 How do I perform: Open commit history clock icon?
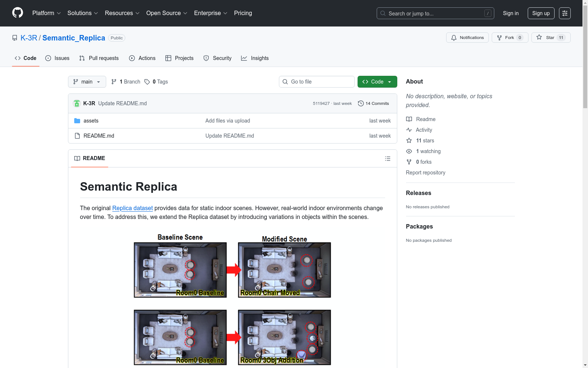361,103
